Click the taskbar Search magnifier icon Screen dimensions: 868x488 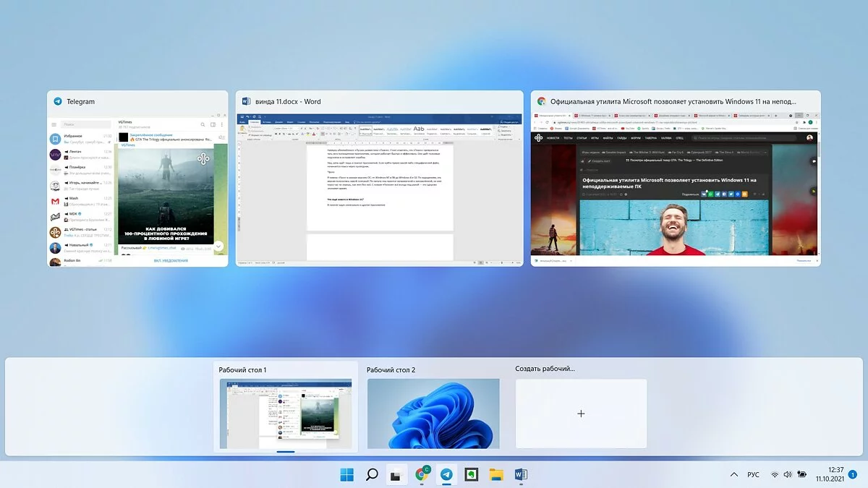tap(372, 474)
